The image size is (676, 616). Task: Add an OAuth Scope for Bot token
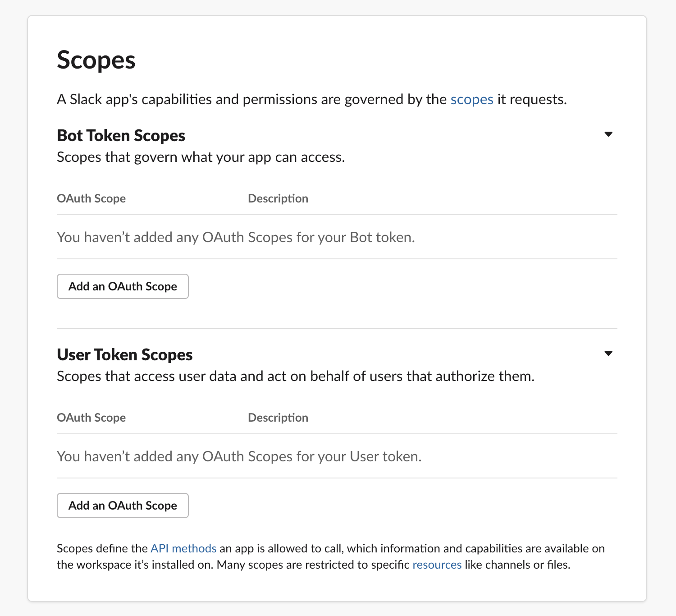[123, 286]
